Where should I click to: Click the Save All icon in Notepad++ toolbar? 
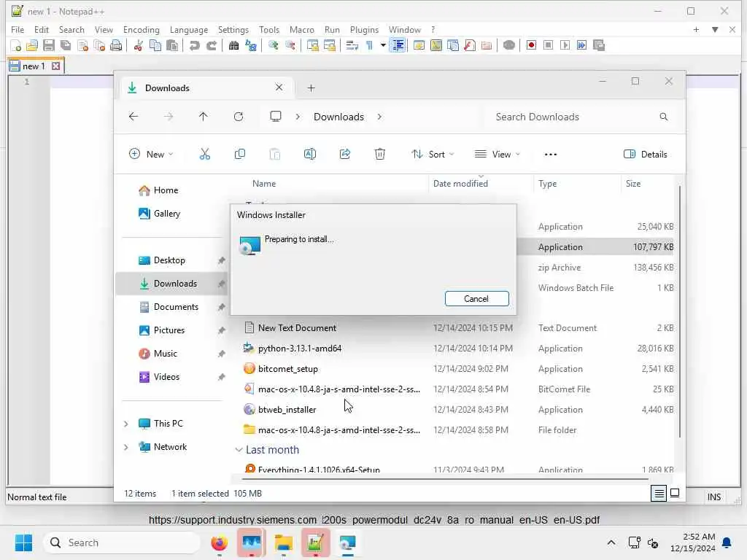pos(66,46)
